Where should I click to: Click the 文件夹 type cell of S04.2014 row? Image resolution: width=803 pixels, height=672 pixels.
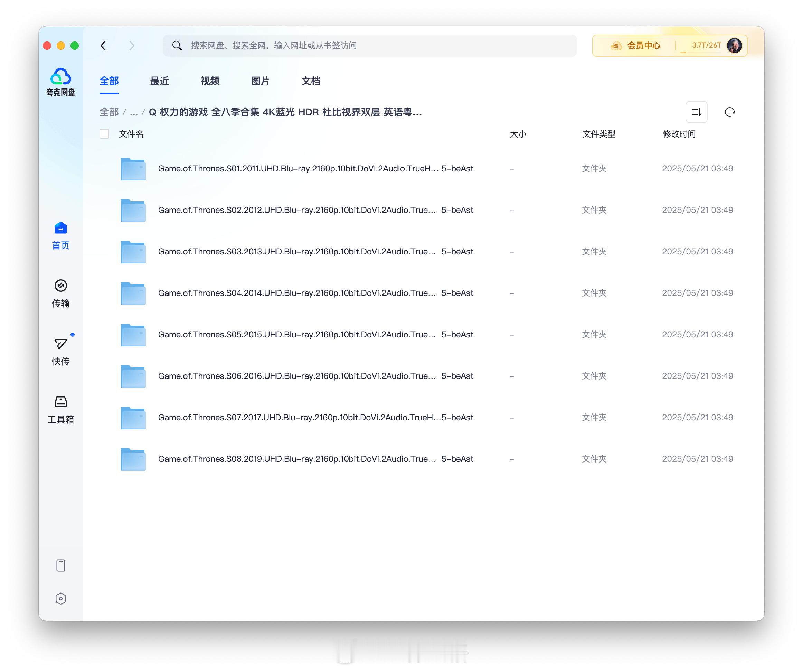pyautogui.click(x=594, y=293)
